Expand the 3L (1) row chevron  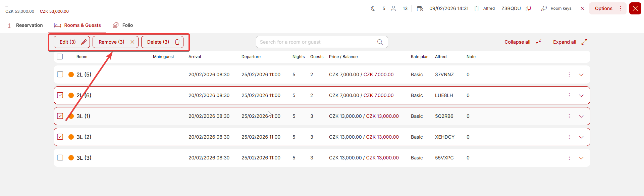pyautogui.click(x=581, y=116)
